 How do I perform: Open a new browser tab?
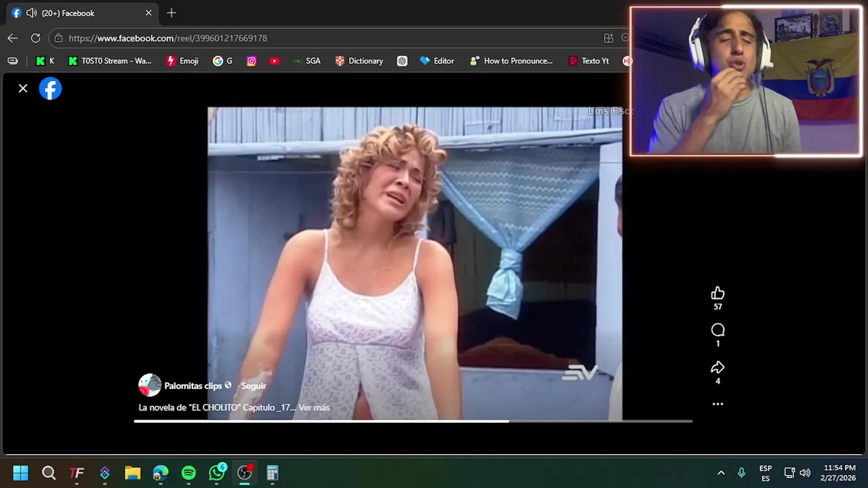172,13
